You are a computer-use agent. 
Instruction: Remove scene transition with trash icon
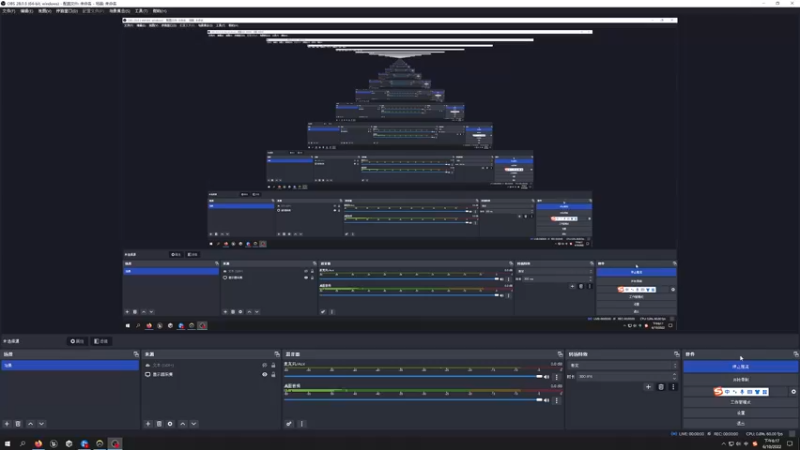(x=661, y=387)
